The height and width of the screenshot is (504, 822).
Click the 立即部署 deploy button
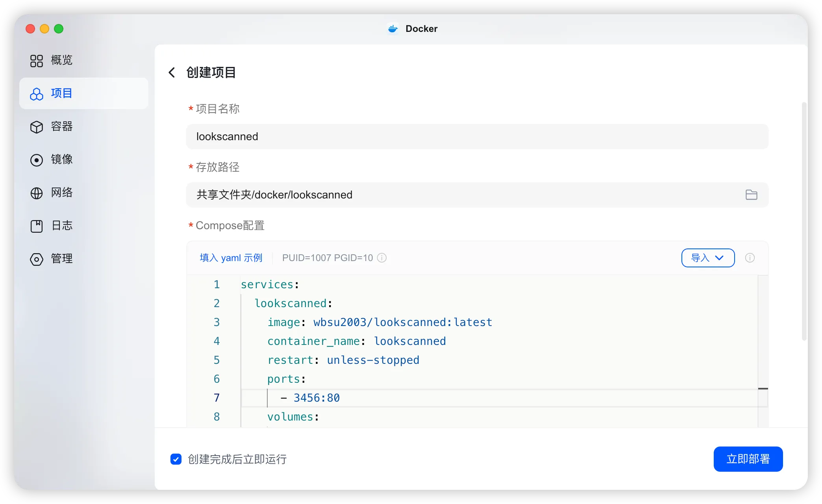(748, 459)
